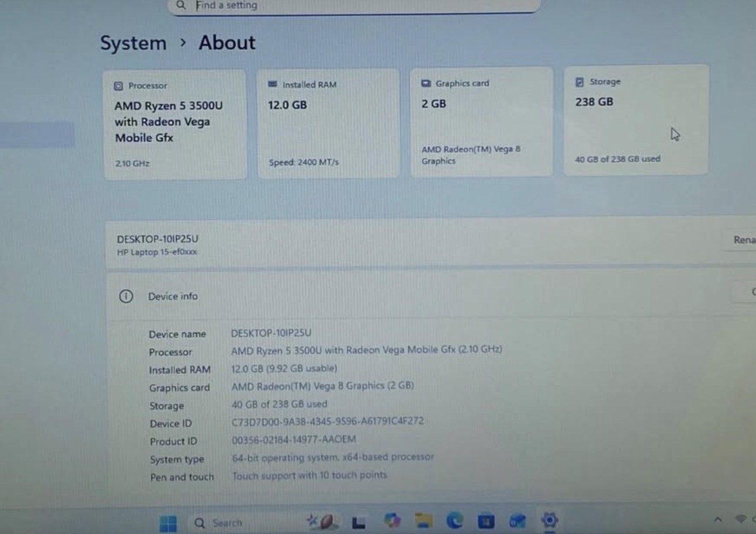756x534 pixels.
Task: Select the HP Laptop 15-ef0xxx model text
Action: pos(157,252)
